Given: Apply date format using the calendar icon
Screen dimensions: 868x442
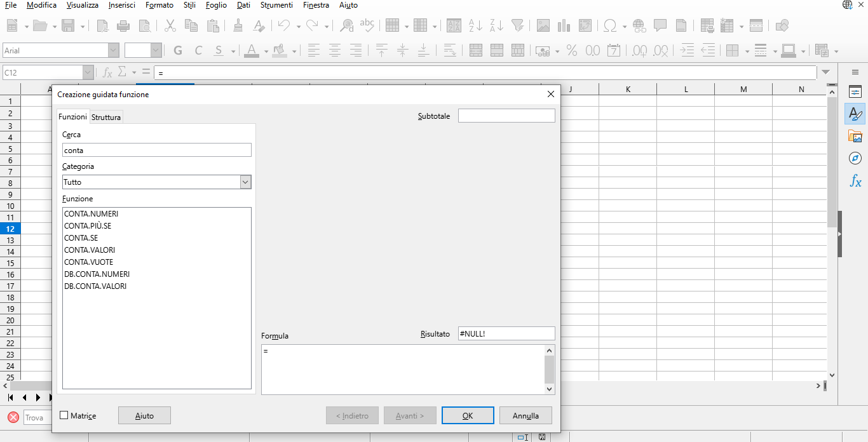Looking at the screenshot, I should point(614,50).
